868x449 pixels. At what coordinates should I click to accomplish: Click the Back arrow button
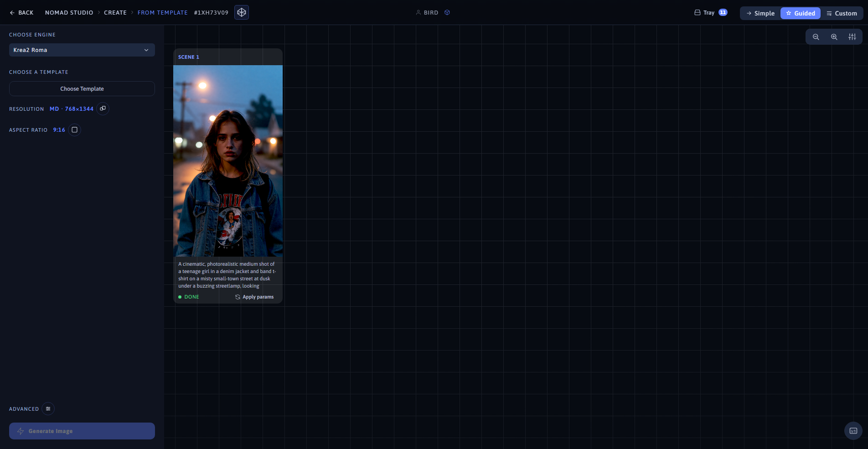(x=21, y=13)
